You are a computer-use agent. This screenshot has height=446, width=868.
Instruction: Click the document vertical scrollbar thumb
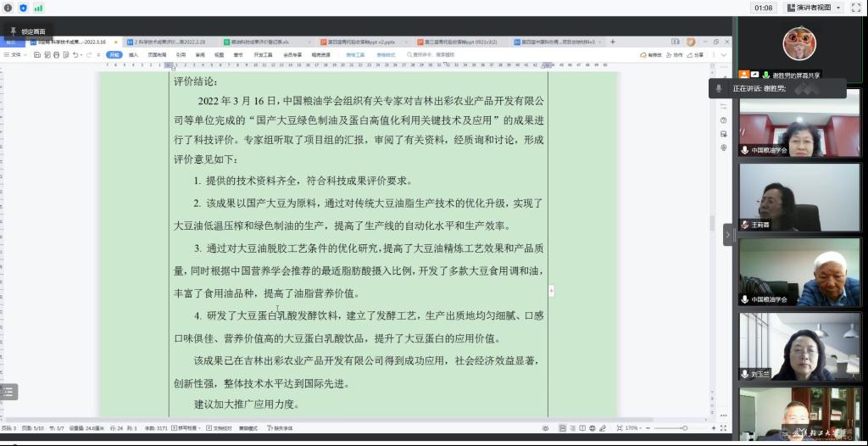coord(712,223)
